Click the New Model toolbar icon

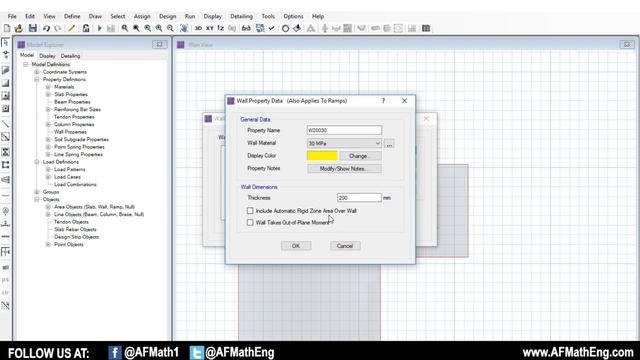point(7,28)
